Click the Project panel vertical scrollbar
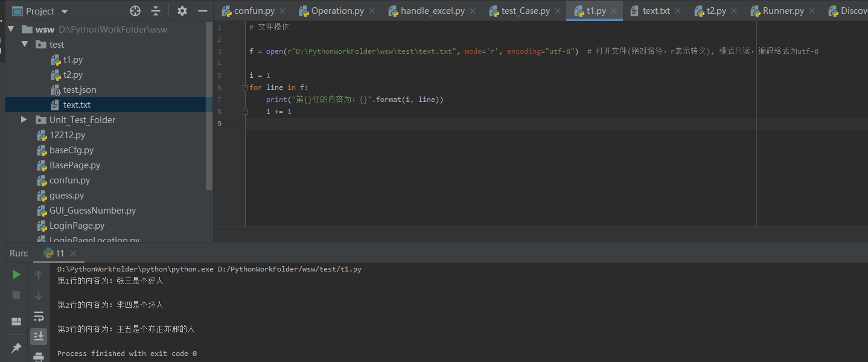Viewport: 868px width, 362px height. pyautogui.click(x=209, y=106)
